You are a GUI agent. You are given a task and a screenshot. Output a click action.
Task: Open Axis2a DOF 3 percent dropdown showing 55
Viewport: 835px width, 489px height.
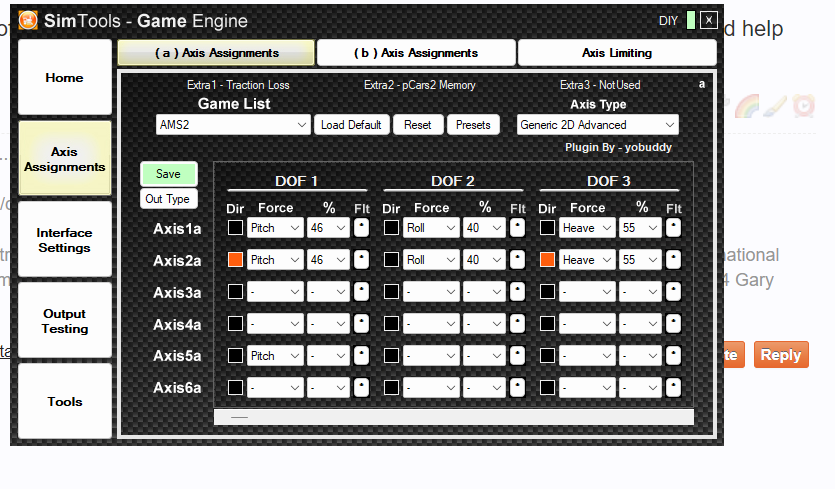pyautogui.click(x=641, y=259)
